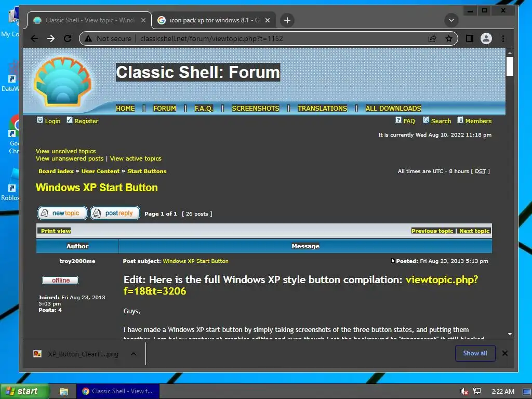Open the FORUM navigation link
532x399 pixels.
click(165, 108)
